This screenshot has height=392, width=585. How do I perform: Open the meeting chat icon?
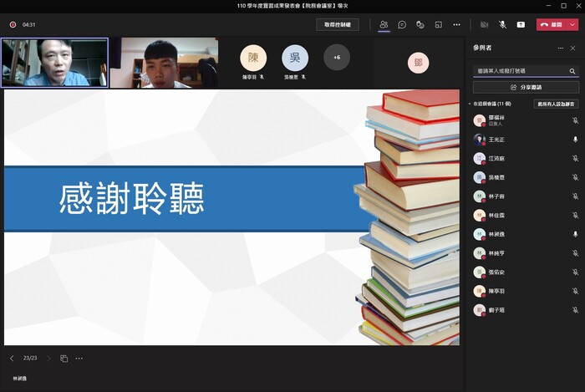(402, 24)
